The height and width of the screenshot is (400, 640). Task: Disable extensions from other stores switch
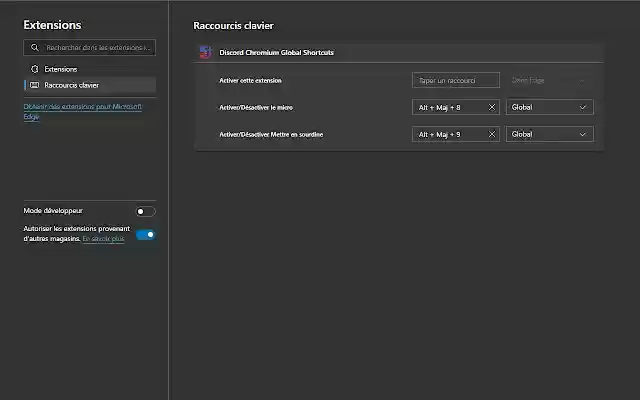(145, 235)
